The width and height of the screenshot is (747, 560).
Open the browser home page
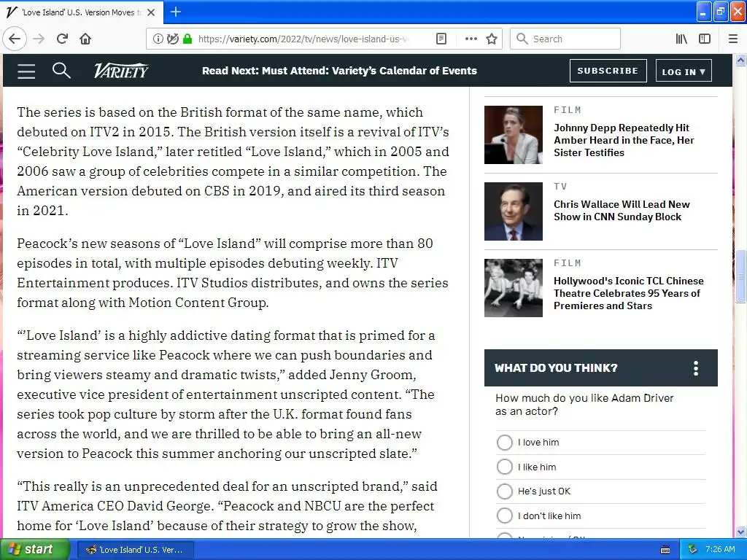point(85,39)
